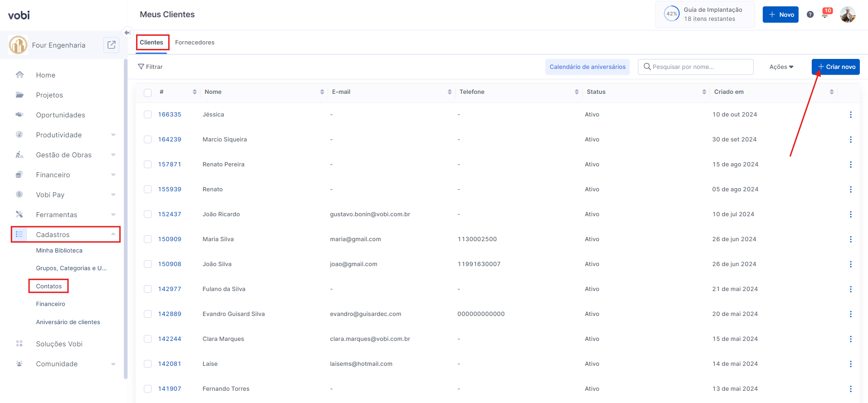Click the Filtrar button
The height and width of the screenshot is (403, 868).
pyautogui.click(x=150, y=67)
